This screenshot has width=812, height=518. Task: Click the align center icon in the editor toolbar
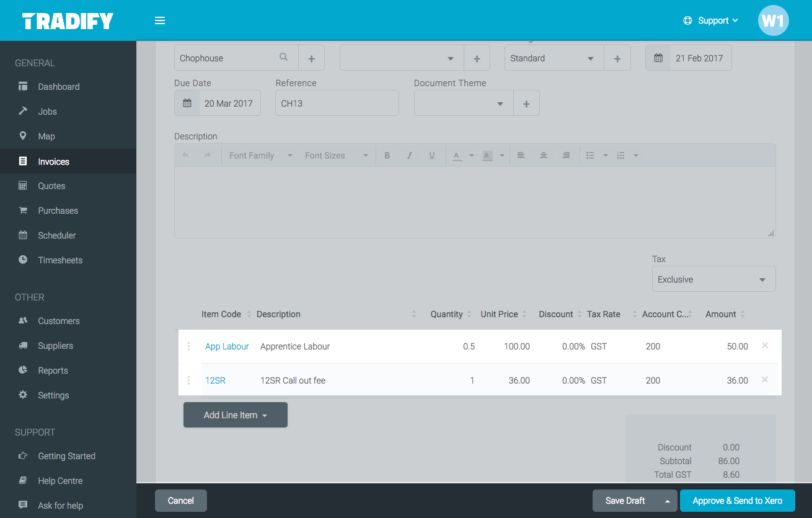click(544, 155)
